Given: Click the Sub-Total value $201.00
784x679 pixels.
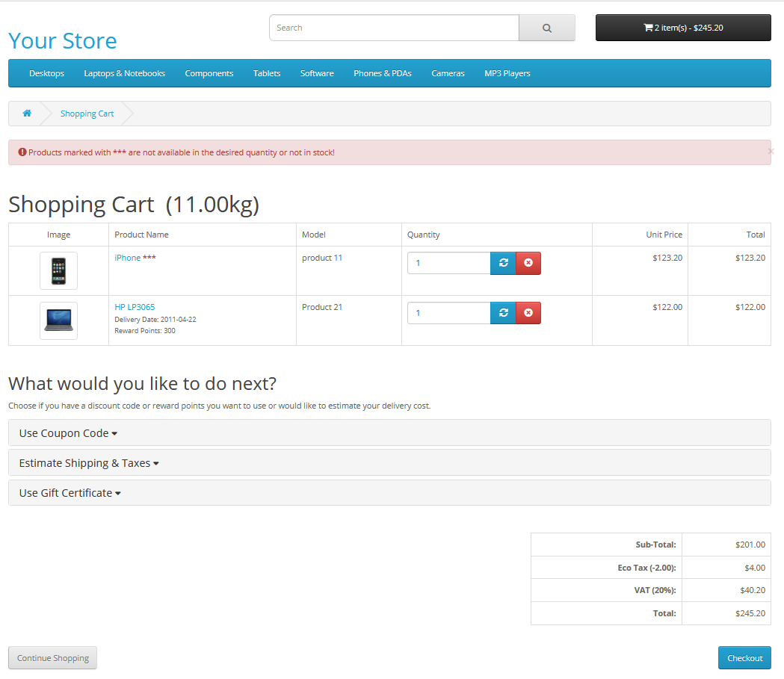Looking at the screenshot, I should point(750,545).
